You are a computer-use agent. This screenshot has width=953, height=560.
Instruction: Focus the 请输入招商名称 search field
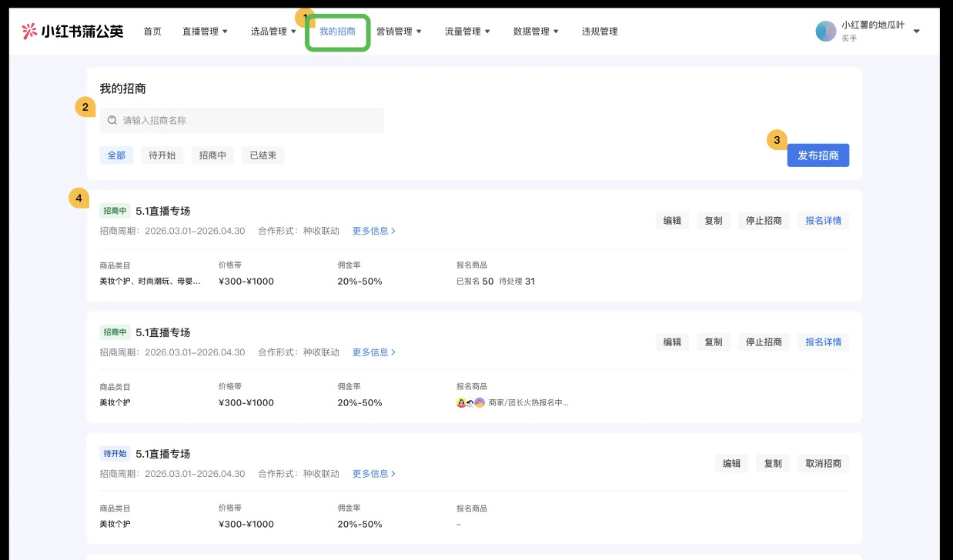point(241,120)
